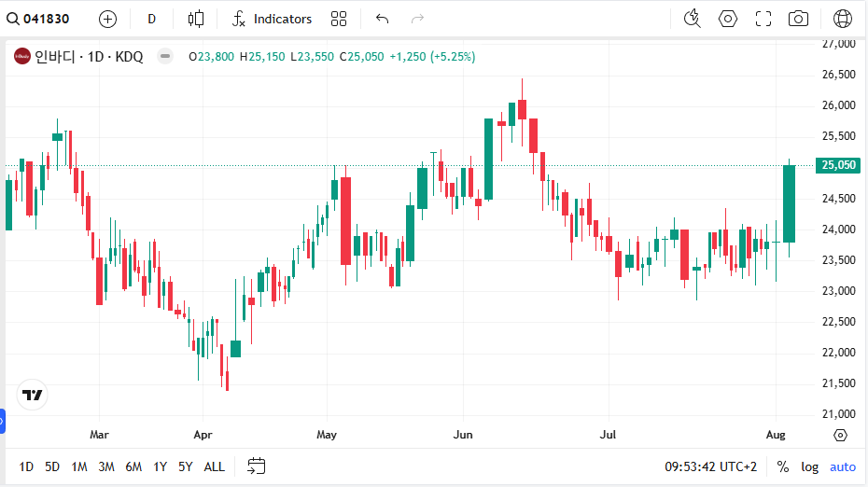Viewport: 868px width, 487px height.
Task: Click the Mar label on time axis
Action: pyautogui.click(x=99, y=435)
